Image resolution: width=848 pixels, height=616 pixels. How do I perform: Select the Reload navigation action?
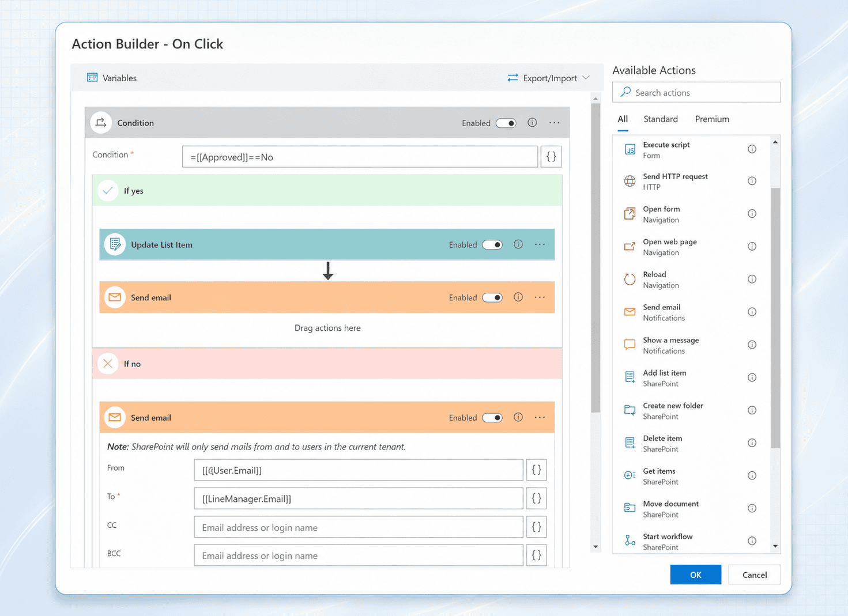(691, 280)
